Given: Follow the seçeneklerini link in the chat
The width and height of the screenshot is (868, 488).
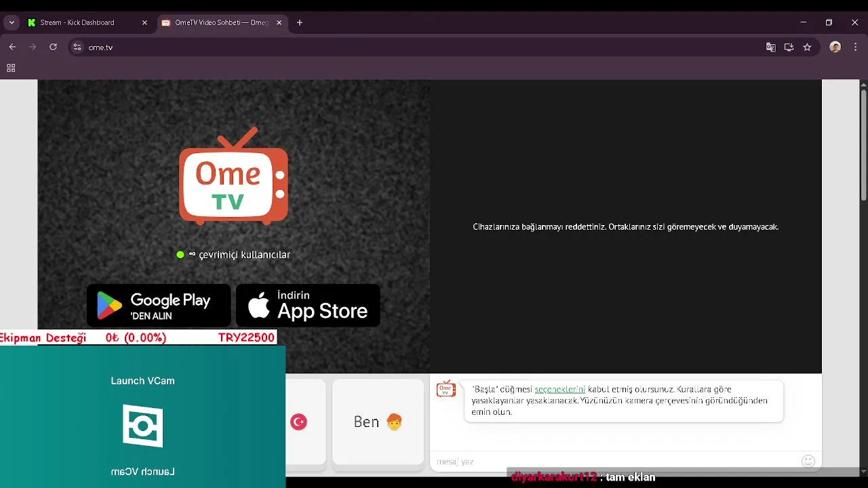Looking at the screenshot, I should [x=559, y=390].
